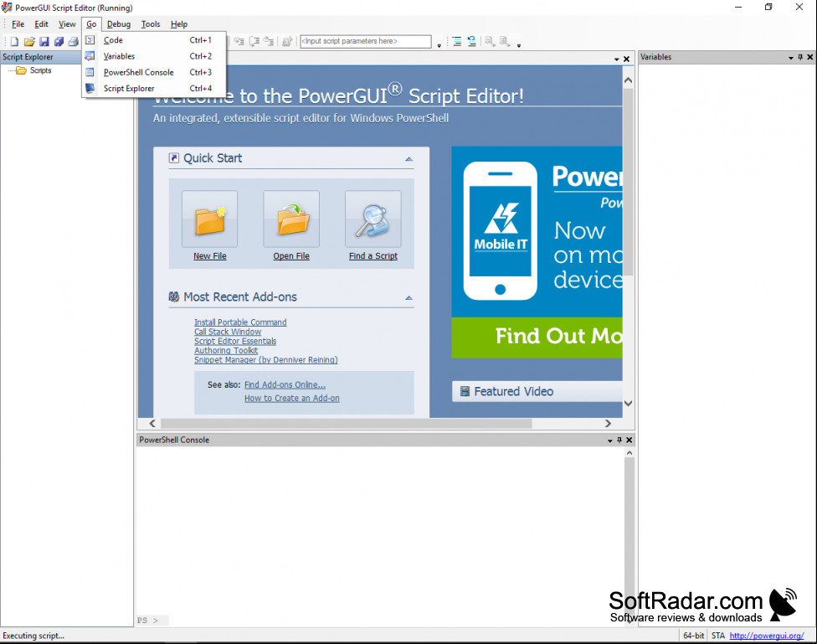Open the Snippet Manager add-on link
Image resolution: width=817 pixels, height=644 pixels.
[x=265, y=360]
